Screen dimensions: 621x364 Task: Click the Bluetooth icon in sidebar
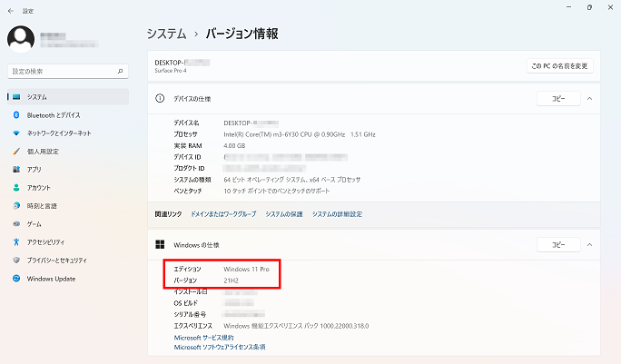[x=16, y=115]
